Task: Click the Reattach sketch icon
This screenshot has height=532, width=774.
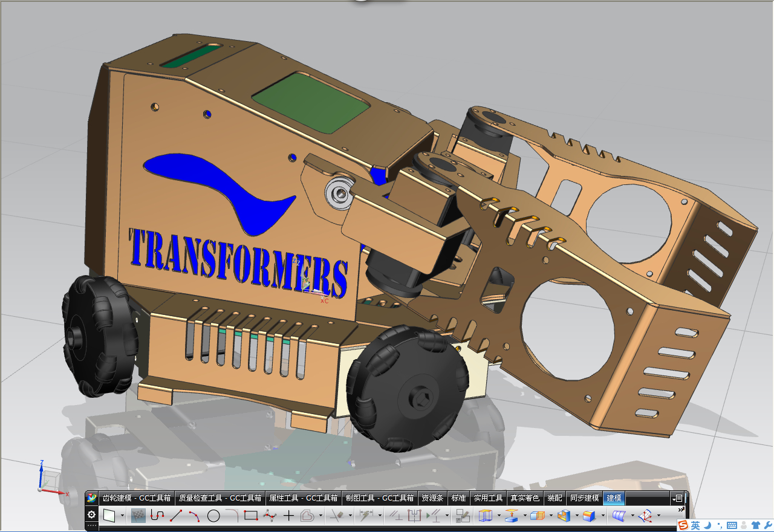Action: (463, 516)
